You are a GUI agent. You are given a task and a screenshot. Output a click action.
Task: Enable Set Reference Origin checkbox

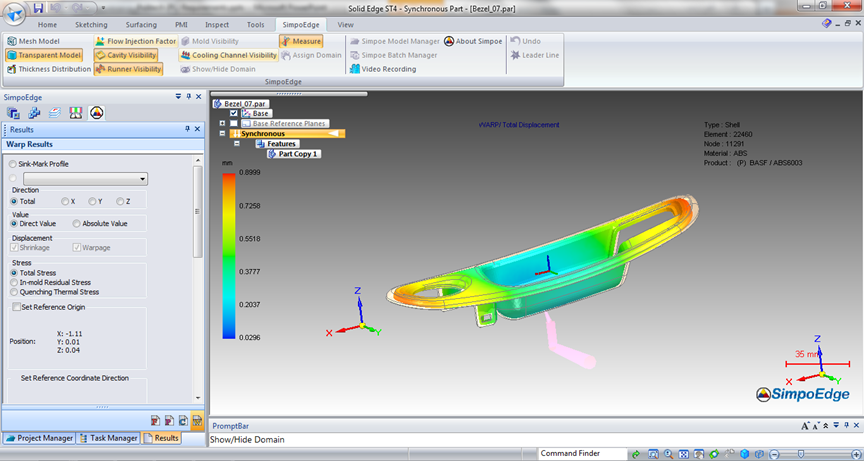[x=16, y=307]
